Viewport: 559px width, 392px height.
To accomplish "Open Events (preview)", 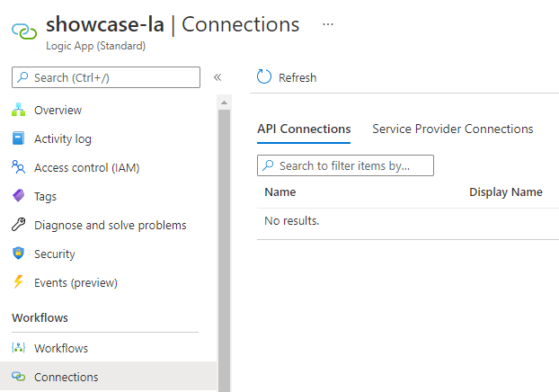I will 75,283.
